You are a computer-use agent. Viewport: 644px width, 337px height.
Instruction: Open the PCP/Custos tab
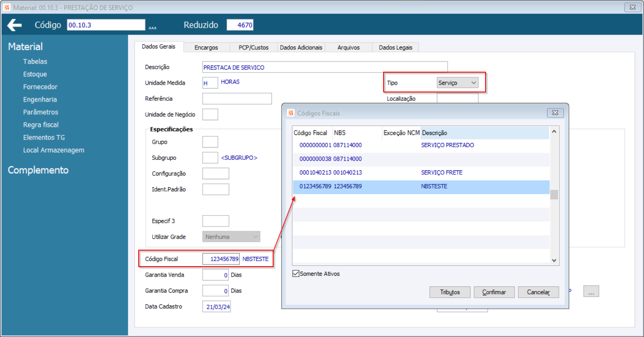click(x=253, y=48)
